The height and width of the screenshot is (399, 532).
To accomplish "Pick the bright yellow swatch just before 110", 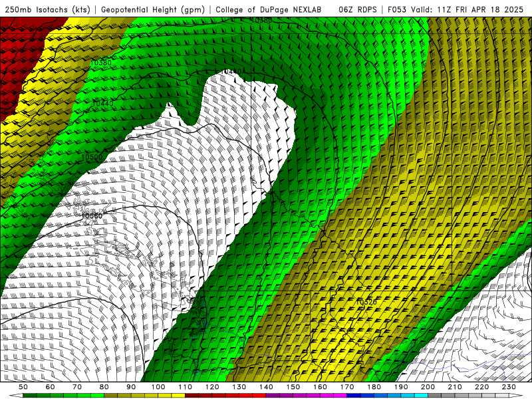I will [x=178, y=396].
